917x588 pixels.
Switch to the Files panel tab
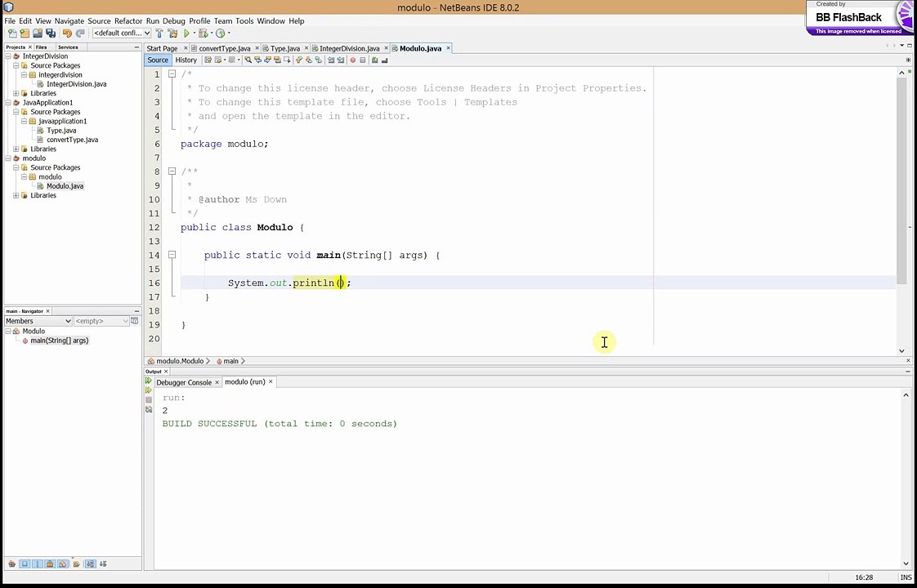tap(42, 47)
